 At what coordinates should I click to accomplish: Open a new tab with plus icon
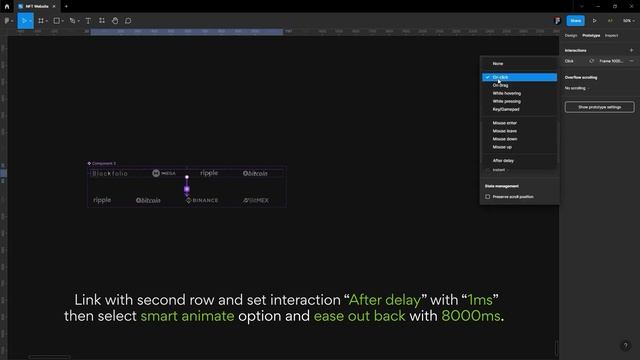[66, 7]
